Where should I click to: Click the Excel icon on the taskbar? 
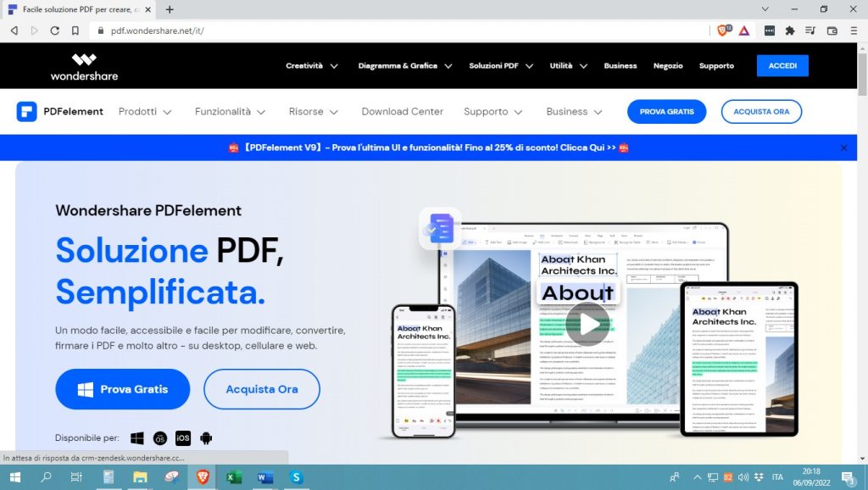pyautogui.click(x=233, y=476)
